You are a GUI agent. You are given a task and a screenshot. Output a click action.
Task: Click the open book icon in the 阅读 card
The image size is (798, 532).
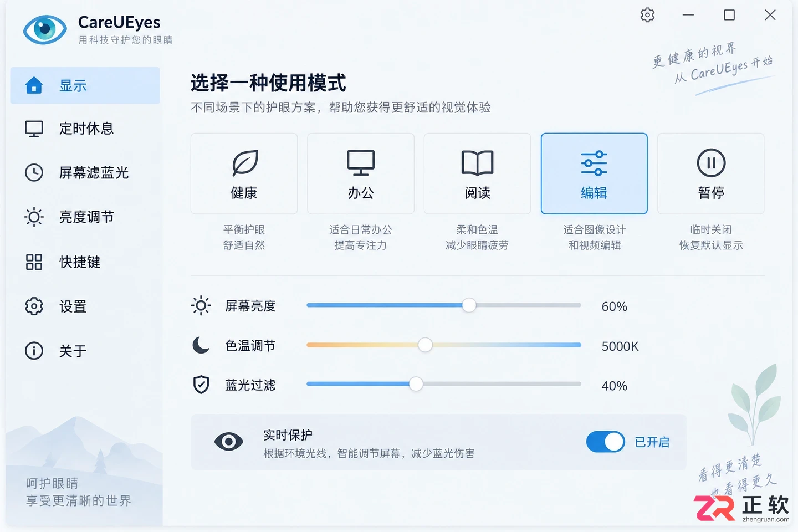477,163
